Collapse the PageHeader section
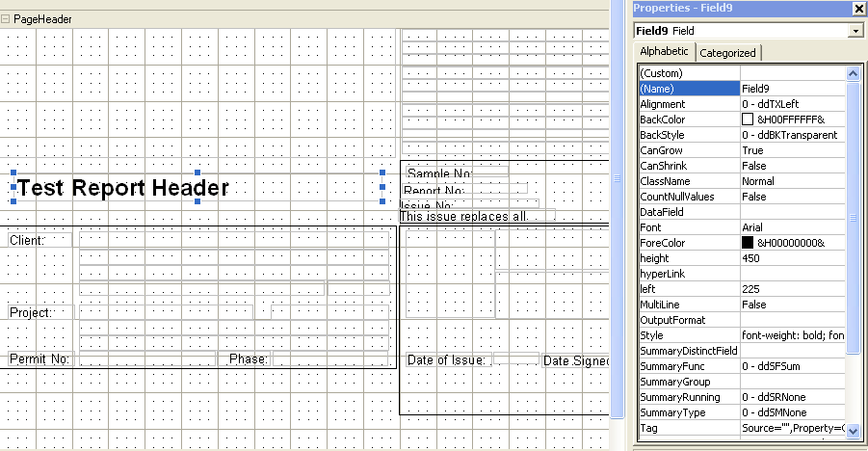 pyautogui.click(x=6, y=19)
